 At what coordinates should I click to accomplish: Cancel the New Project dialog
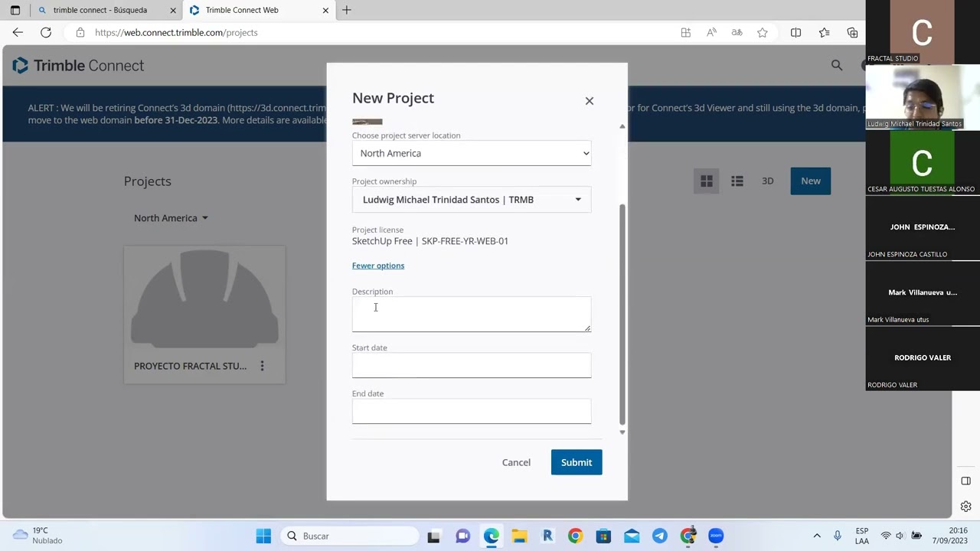[516, 462]
